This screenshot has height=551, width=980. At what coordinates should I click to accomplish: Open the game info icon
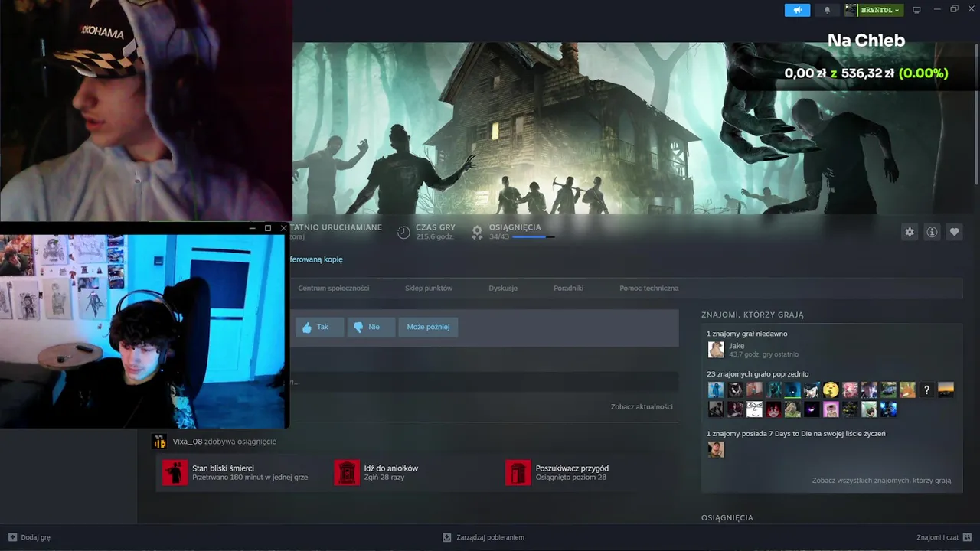pyautogui.click(x=932, y=232)
